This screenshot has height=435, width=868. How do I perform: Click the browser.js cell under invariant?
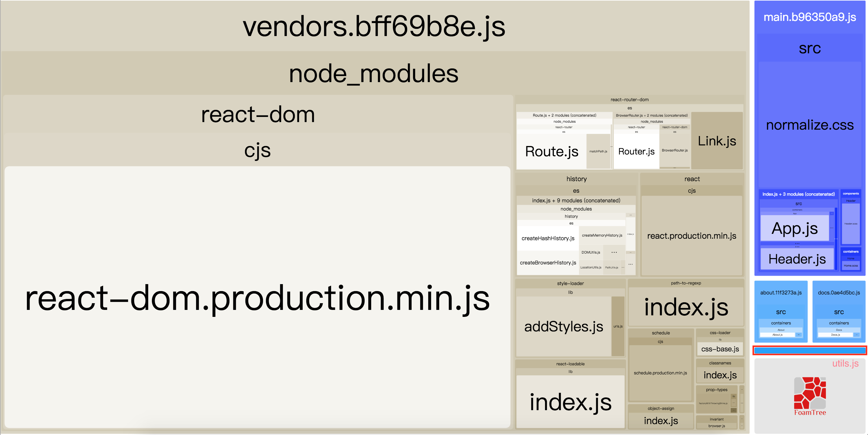pos(716,426)
